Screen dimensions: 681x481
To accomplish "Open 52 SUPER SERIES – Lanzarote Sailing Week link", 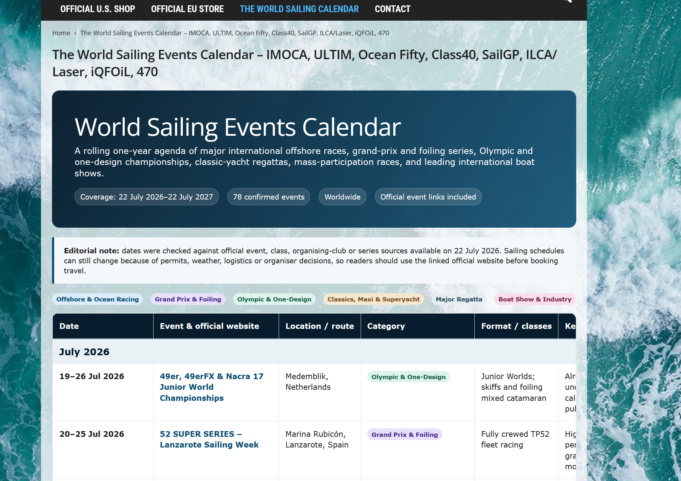I will [209, 439].
